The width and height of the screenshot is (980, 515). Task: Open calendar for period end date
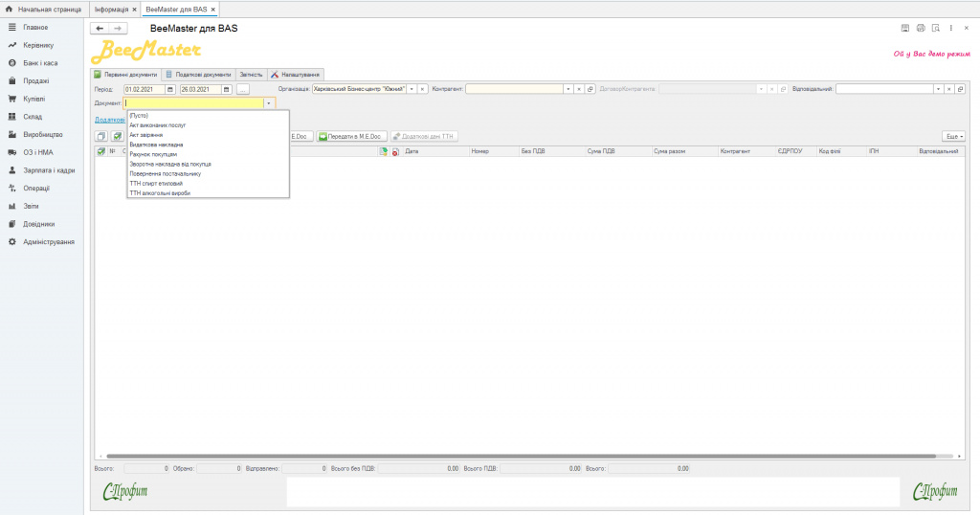click(x=226, y=89)
